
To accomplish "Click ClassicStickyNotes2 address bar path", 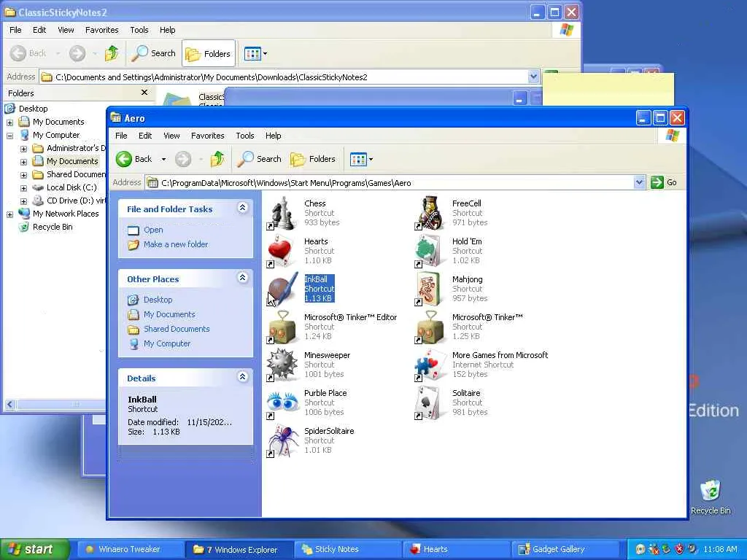I will coord(211,77).
